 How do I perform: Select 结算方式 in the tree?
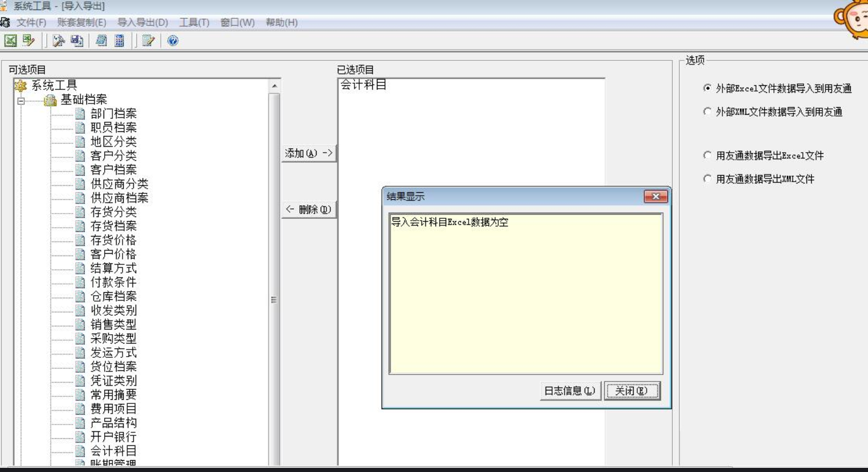tap(114, 268)
